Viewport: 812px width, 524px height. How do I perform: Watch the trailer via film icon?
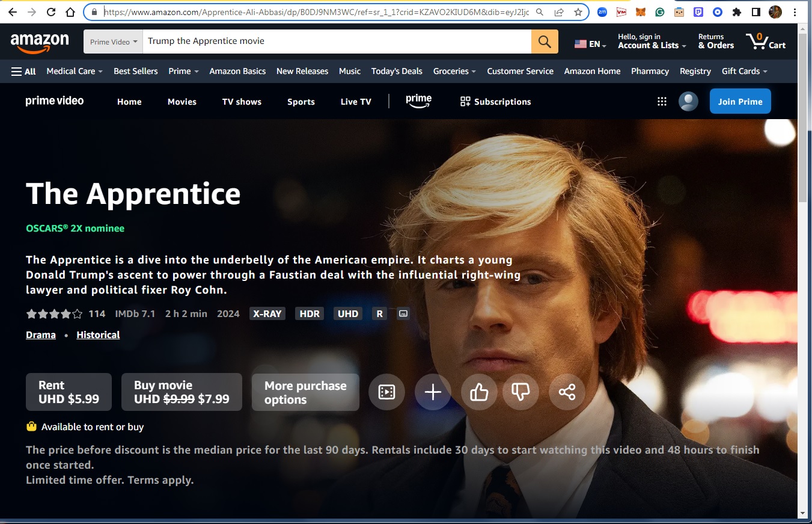pos(386,392)
